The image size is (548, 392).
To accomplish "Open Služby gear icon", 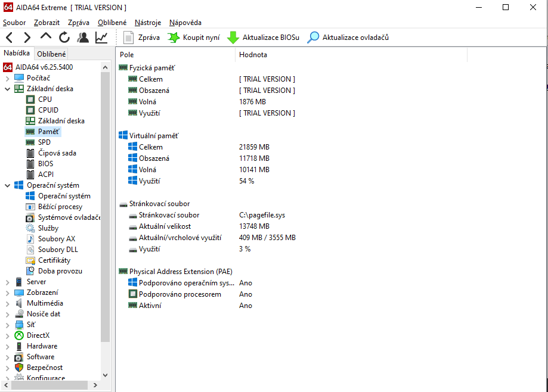I will (x=30, y=228).
